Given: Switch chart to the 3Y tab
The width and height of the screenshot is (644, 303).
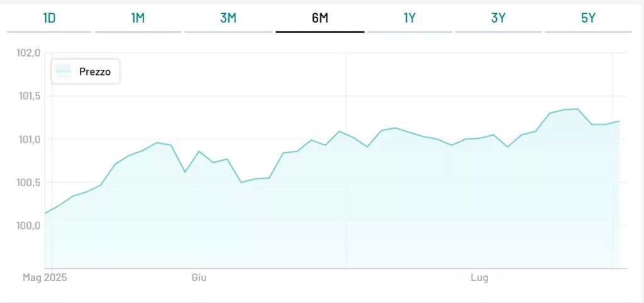Looking at the screenshot, I should coord(499,18).
